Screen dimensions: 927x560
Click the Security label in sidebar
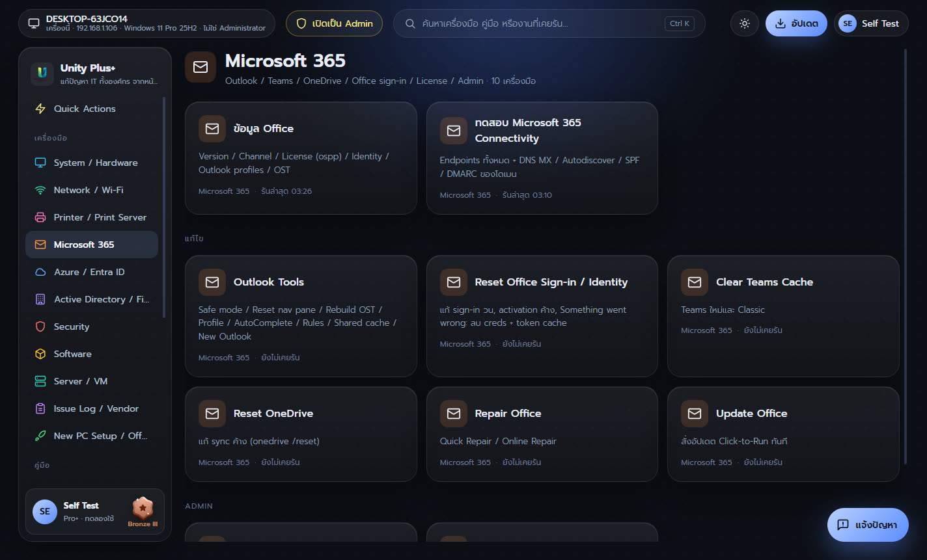72,327
